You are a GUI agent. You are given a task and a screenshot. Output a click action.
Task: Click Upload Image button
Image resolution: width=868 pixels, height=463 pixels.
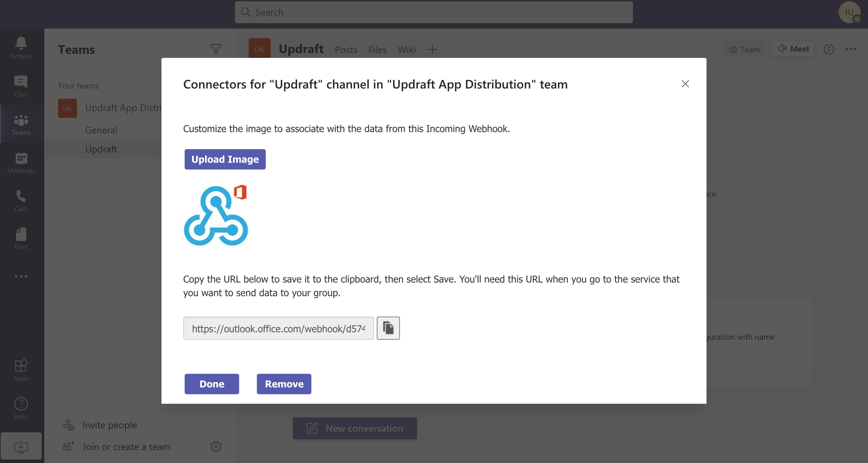click(x=225, y=159)
